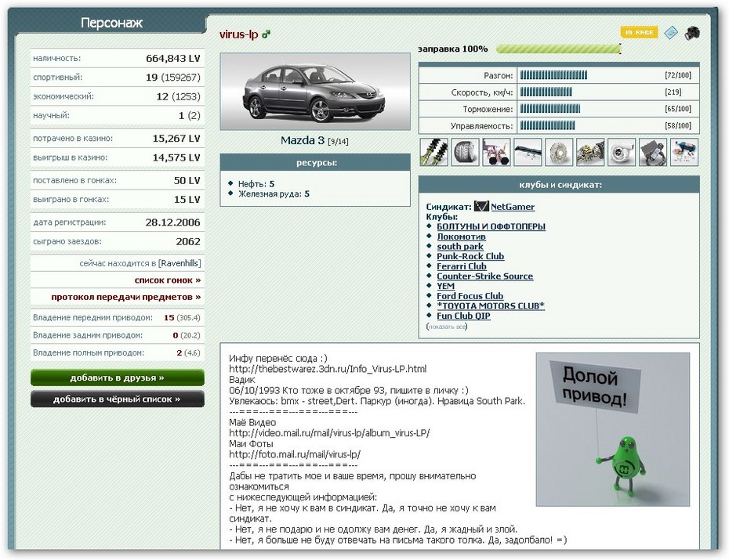Click the 'наличность' value 664,843 LV

pyautogui.click(x=172, y=59)
